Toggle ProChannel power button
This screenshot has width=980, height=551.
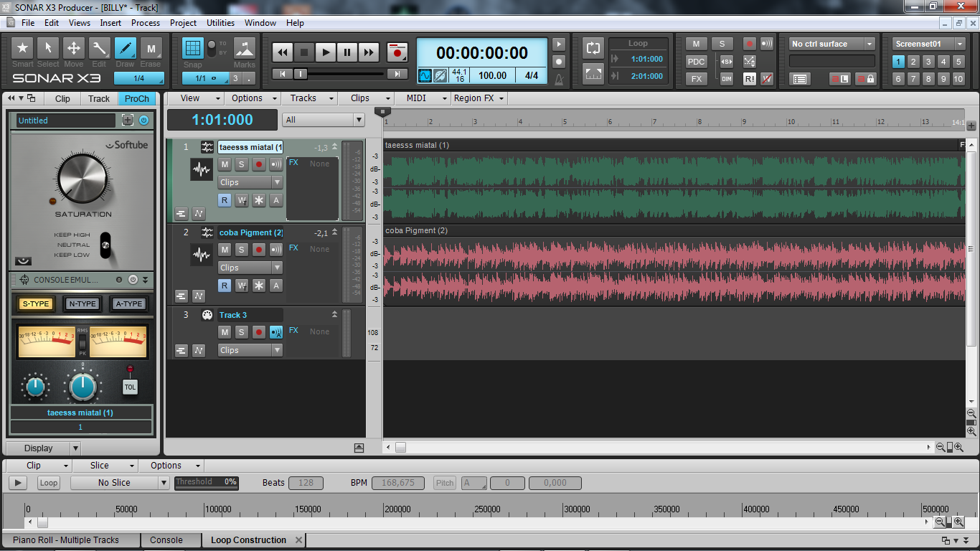(x=144, y=121)
